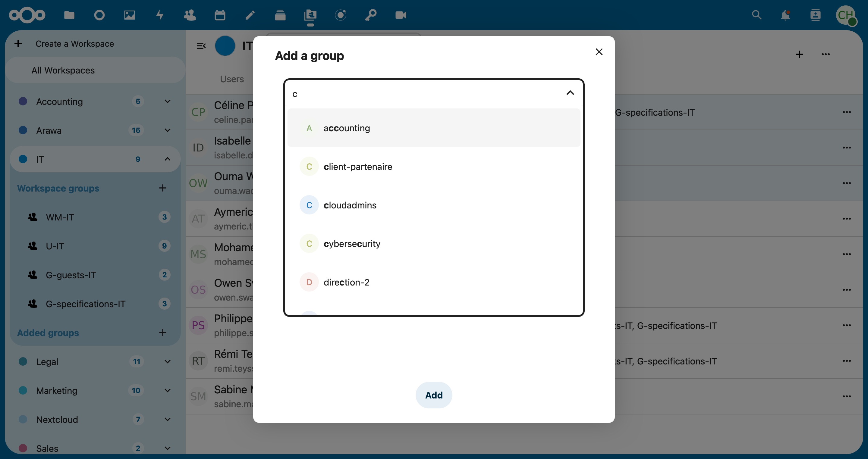Open the Activity lightning icon
The image size is (868, 459).
(160, 15)
